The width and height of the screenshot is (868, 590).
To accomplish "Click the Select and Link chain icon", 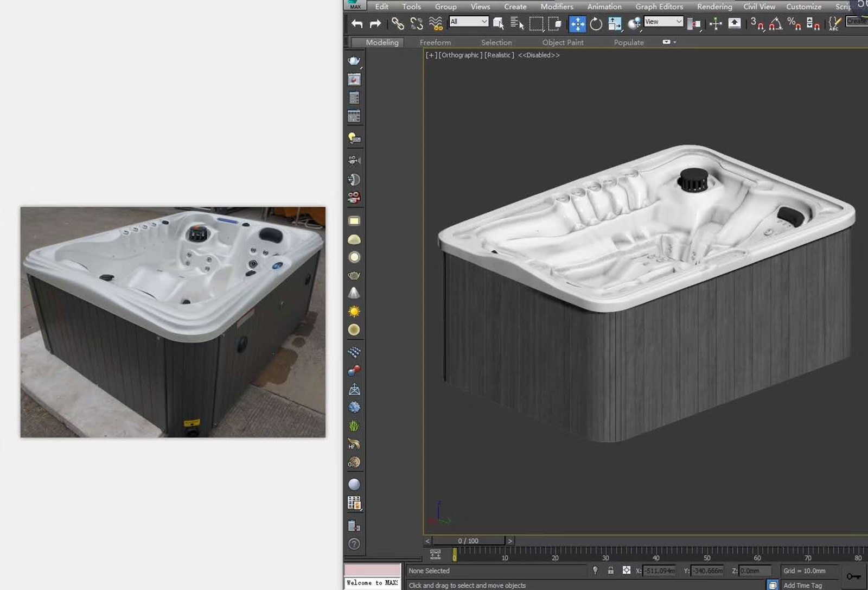I will point(398,24).
